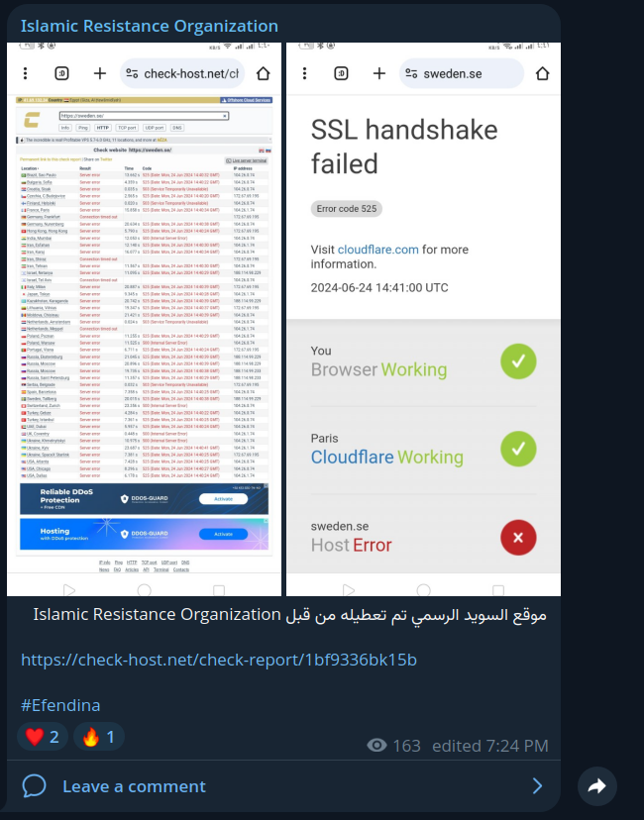The width and height of the screenshot is (644, 820).
Task: Click the fire reaction with 1
Action: (98, 737)
